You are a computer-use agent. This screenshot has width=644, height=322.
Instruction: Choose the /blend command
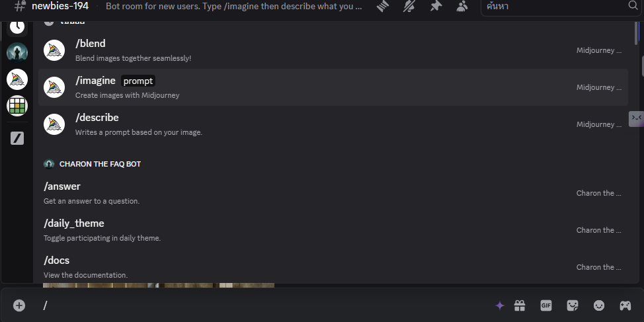point(333,50)
